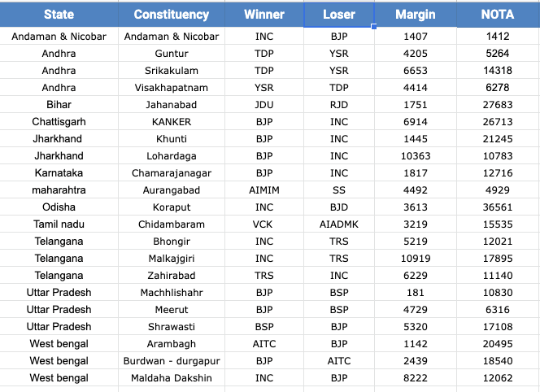The image size is (540, 392).
Task: Select the Burdwan - durgapur cell
Action: 171,361
